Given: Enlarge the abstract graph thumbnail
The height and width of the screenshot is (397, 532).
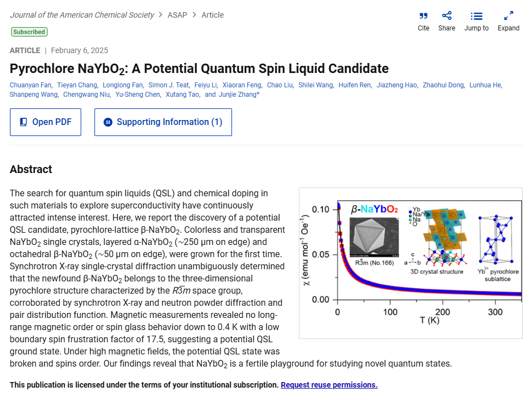Looking at the screenshot, I should [x=410, y=263].
